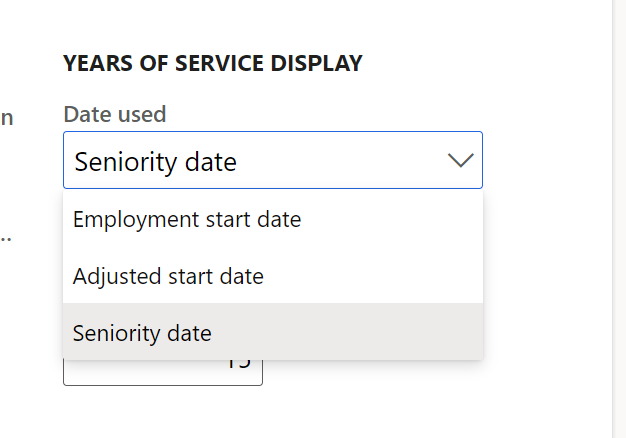This screenshot has width=626, height=438.
Task: Close dropdown via the down-arrow icon
Action: 460,161
